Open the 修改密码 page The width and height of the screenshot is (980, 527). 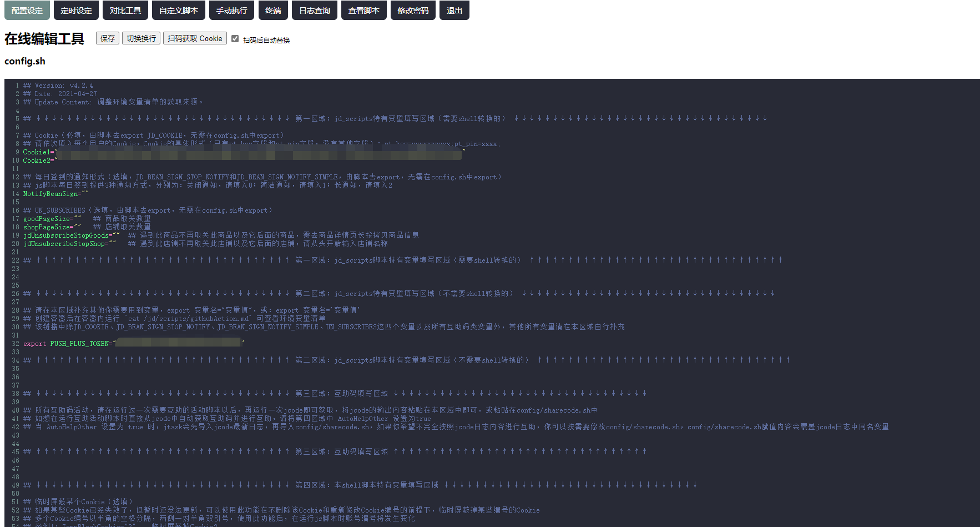(x=413, y=11)
